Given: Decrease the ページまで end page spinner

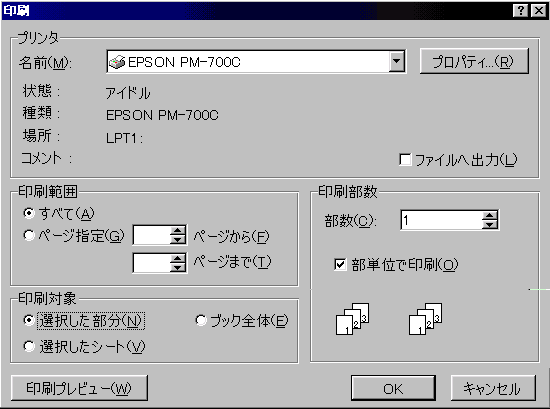Looking at the screenshot, I should [x=178, y=267].
